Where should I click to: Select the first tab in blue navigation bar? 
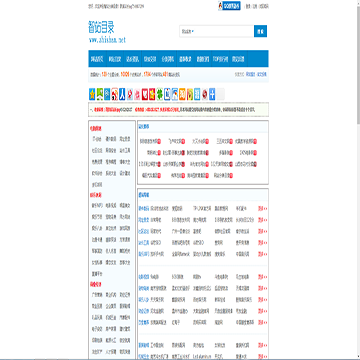point(97,59)
